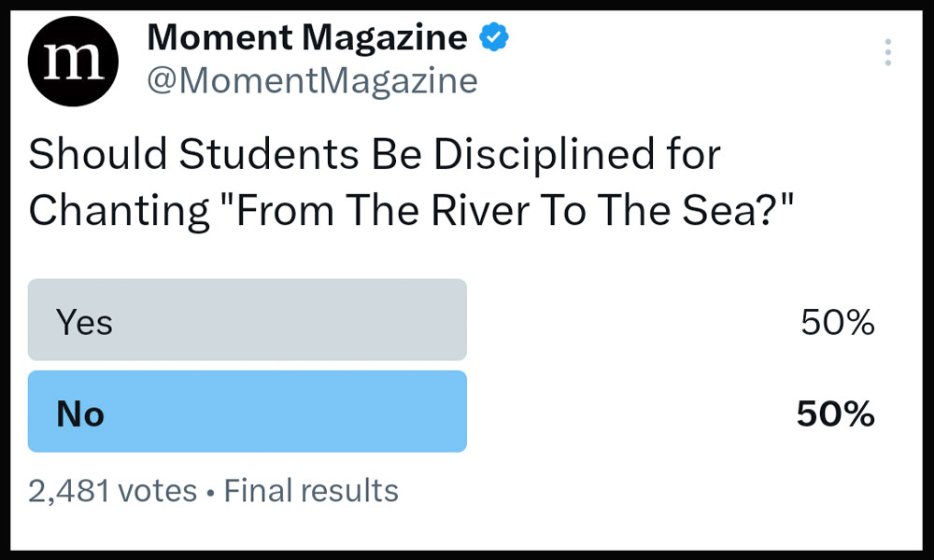
Task: Click the letter m logo inside avatar
Action: (x=73, y=62)
